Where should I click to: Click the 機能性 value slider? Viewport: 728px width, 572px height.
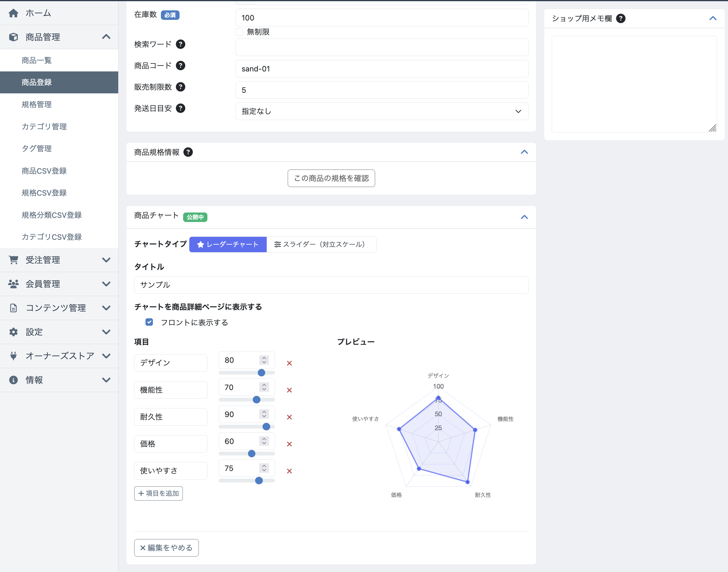[x=247, y=400]
